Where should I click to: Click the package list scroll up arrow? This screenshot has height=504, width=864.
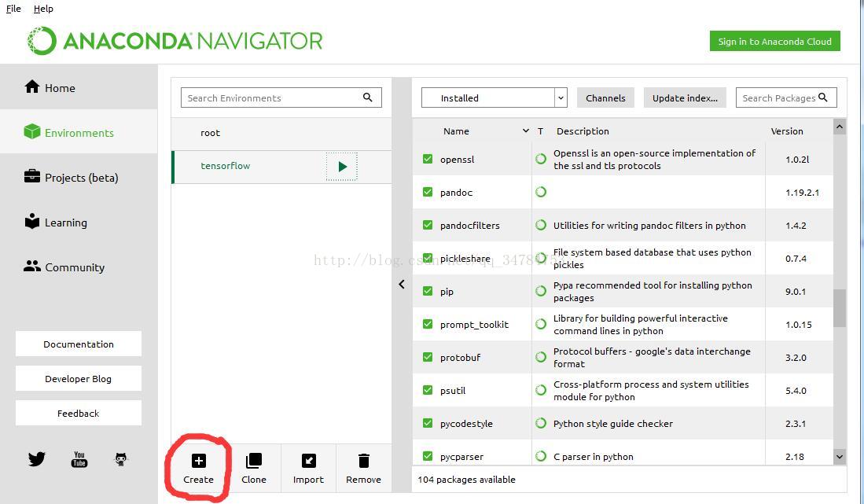[839, 127]
